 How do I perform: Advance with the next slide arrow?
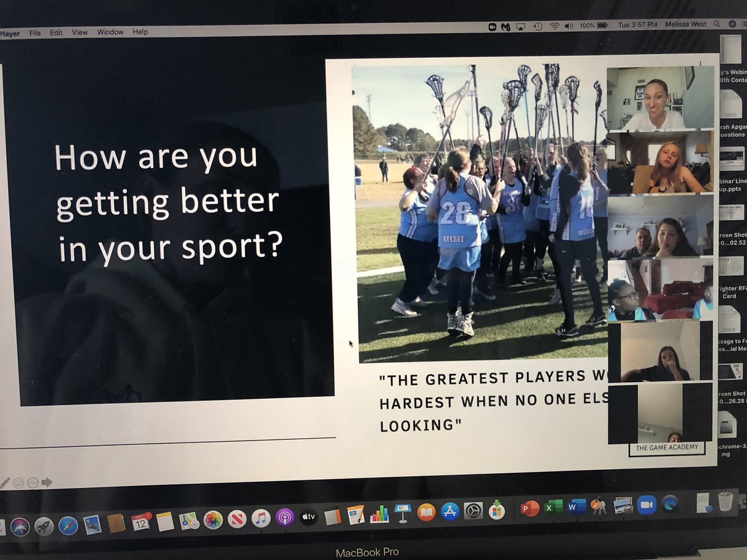[x=47, y=482]
